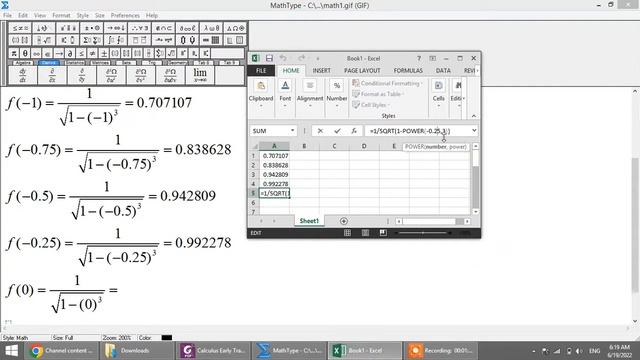Viewport: 640px width, 360px height.
Task: Open the fraction and radical templates palette
Action: point(44,40)
